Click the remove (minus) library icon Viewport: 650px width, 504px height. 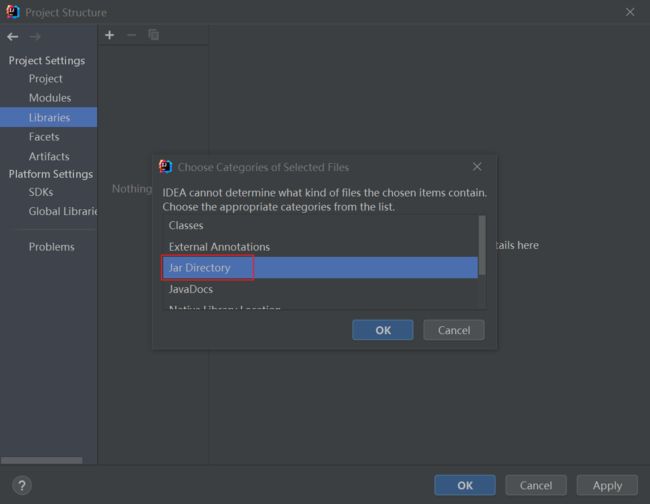coord(131,35)
